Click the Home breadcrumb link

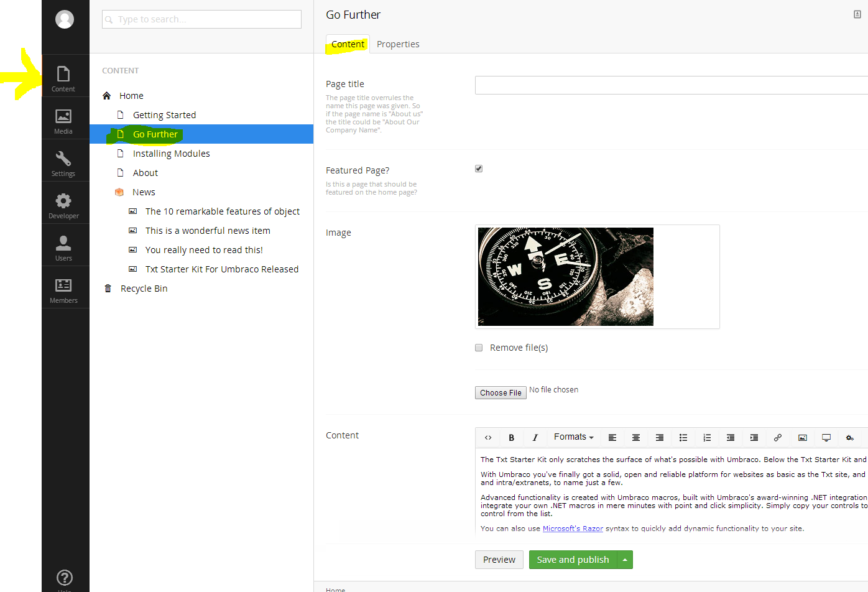click(335, 589)
